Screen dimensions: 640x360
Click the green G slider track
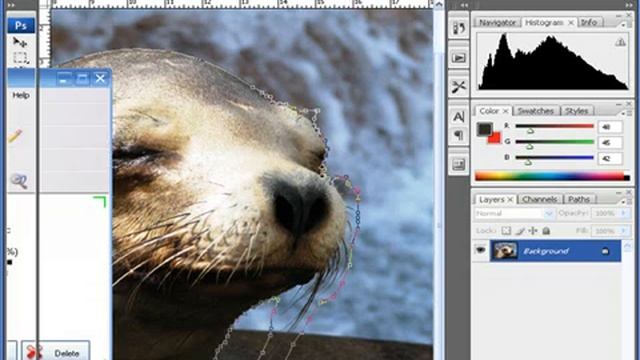pyautogui.click(x=554, y=142)
